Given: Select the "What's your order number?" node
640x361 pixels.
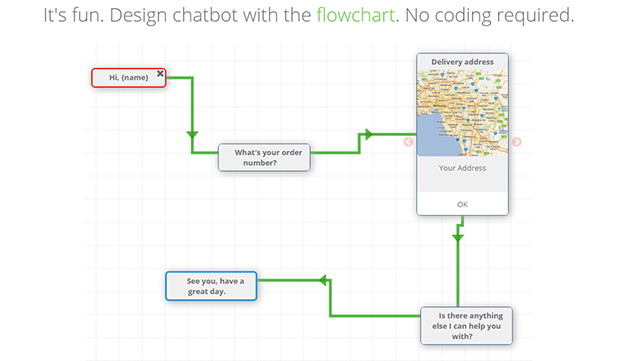Looking at the screenshot, I should pyautogui.click(x=264, y=157).
